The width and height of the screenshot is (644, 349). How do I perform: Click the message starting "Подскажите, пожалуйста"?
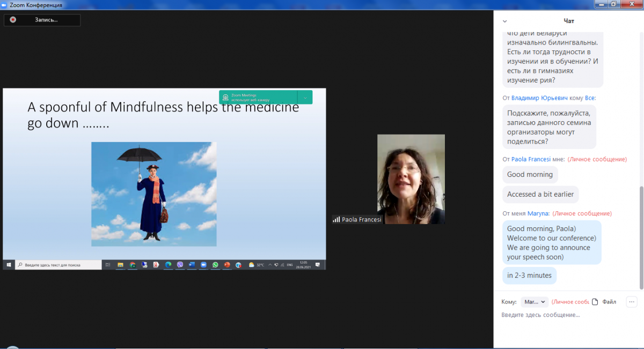point(549,127)
